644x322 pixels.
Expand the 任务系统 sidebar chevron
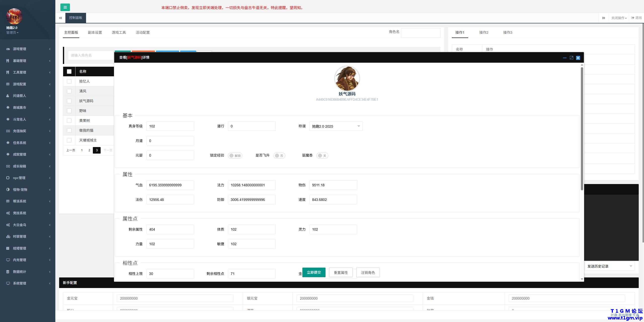tap(50, 143)
